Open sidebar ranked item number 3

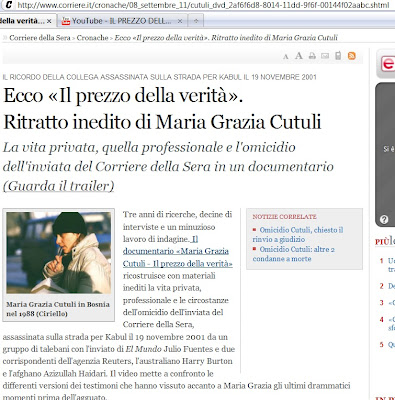[387, 303]
